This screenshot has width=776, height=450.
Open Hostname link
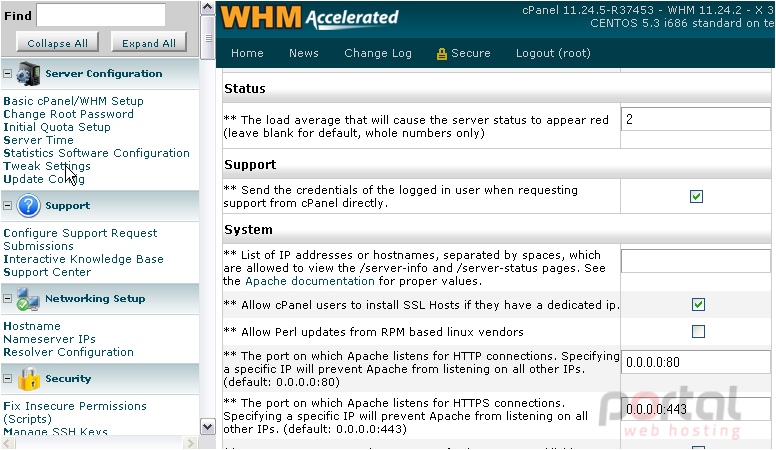coord(32,326)
